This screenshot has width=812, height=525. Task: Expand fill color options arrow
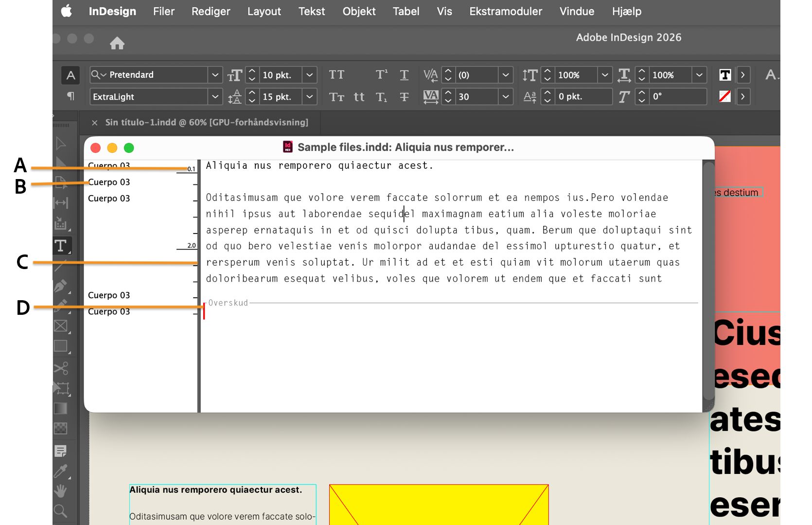[742, 75]
